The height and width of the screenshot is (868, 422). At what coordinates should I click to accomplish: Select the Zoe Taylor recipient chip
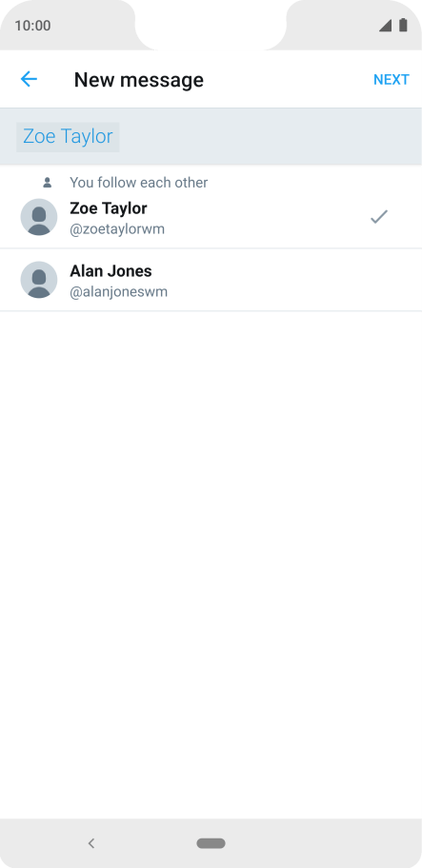tap(68, 137)
